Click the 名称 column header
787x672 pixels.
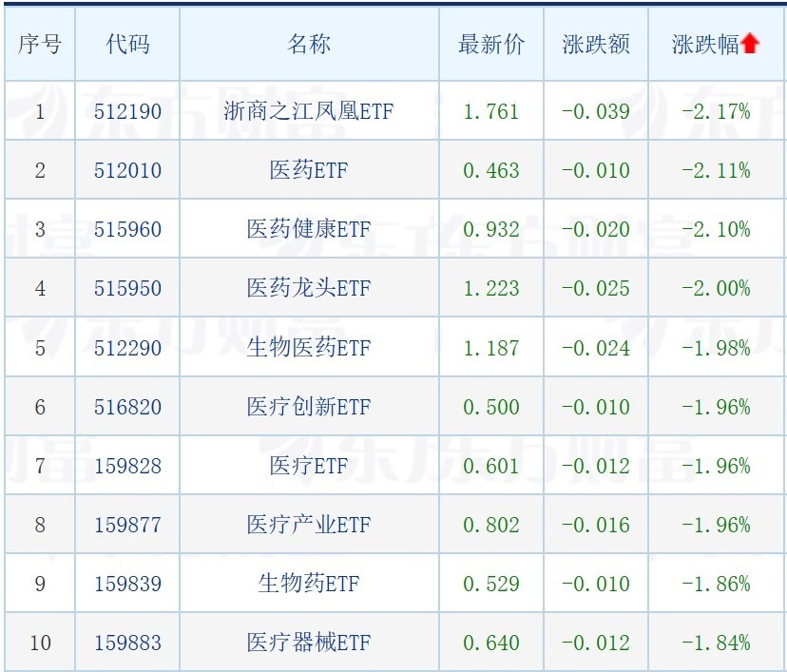pyautogui.click(x=309, y=45)
